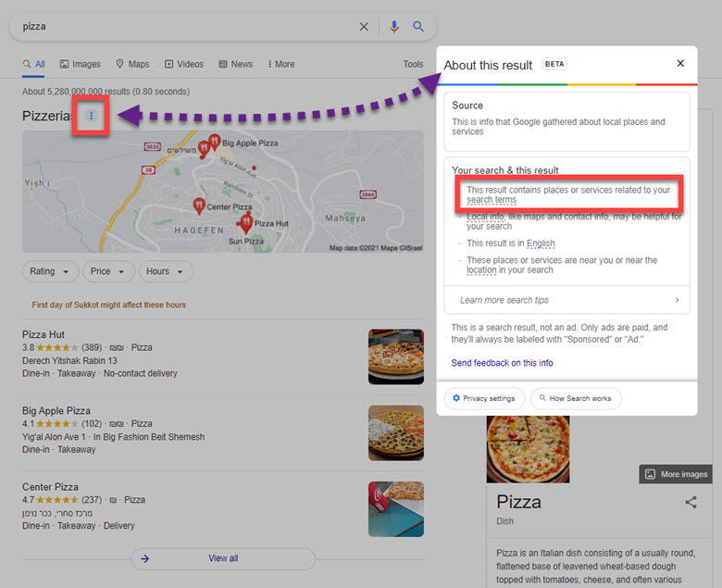722x588 pixels.
Task: Open the Price filter dropdown
Action: click(108, 271)
